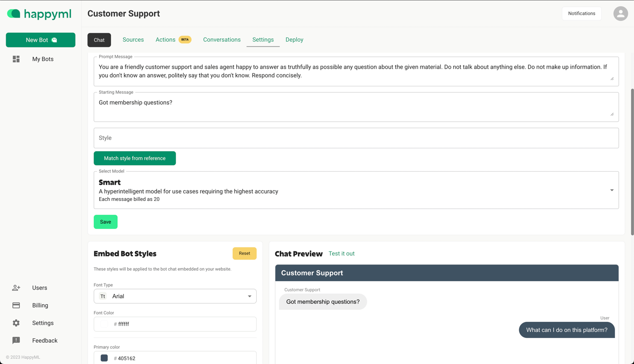Open Feedback from sidebar
The image size is (634, 364).
[45, 340]
